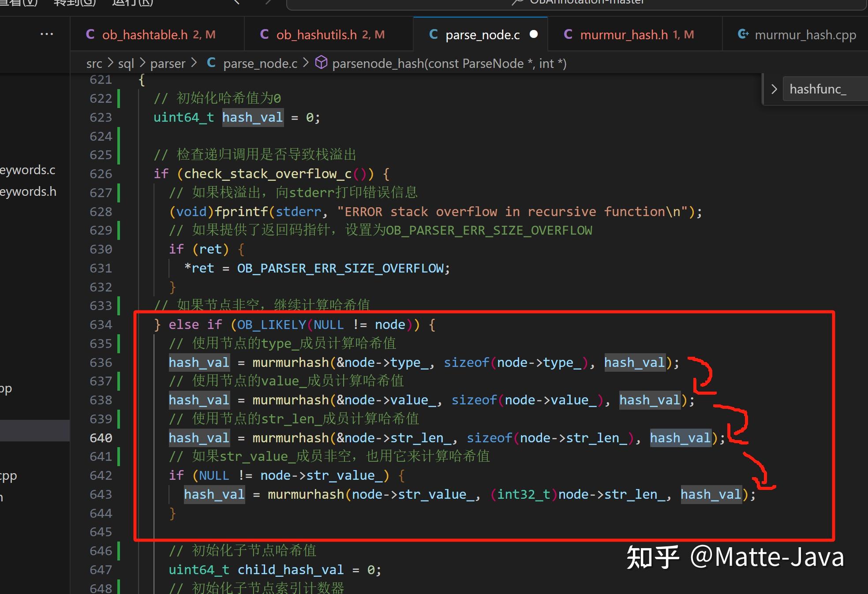The width and height of the screenshot is (868, 594).
Task: Click the C icon on ob_hashtable.h tab
Action: (90, 34)
